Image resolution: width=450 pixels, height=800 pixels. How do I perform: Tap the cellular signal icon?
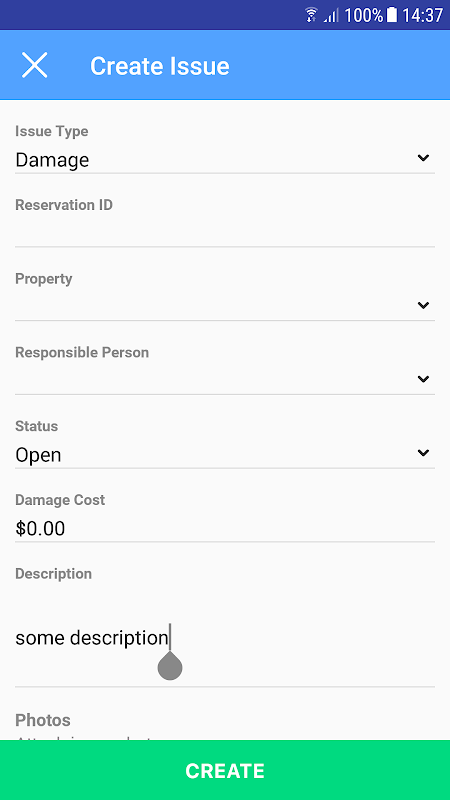[331, 15]
